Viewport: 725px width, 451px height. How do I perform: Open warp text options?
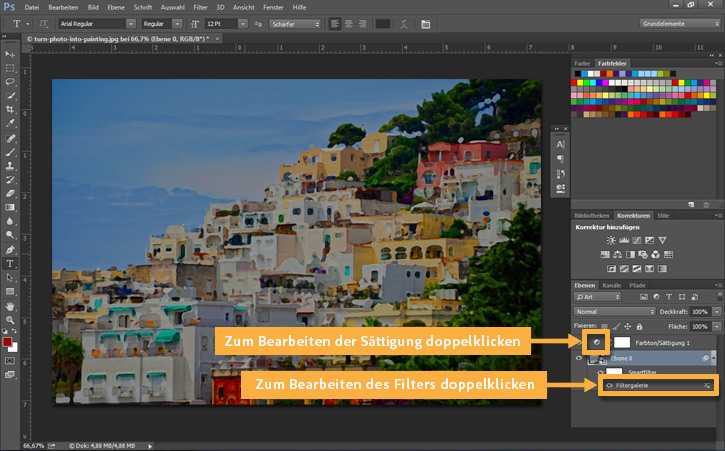click(x=404, y=24)
